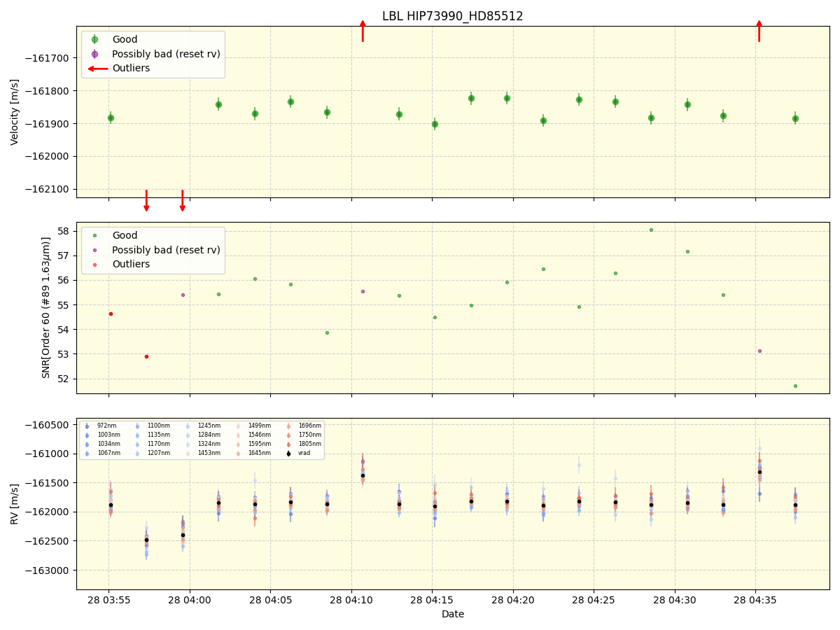The image size is (840, 630).
Task: Click the '−161000' RV tick label
Action: click(48, 454)
